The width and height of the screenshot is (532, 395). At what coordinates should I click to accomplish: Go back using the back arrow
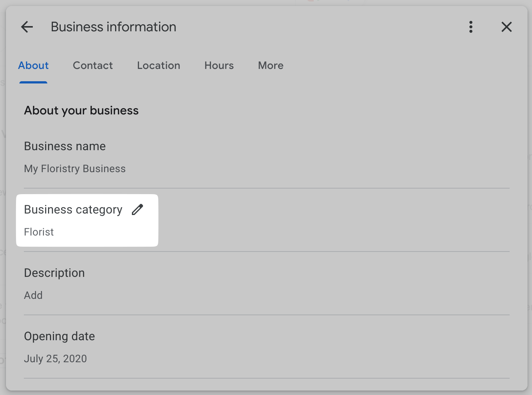26,27
